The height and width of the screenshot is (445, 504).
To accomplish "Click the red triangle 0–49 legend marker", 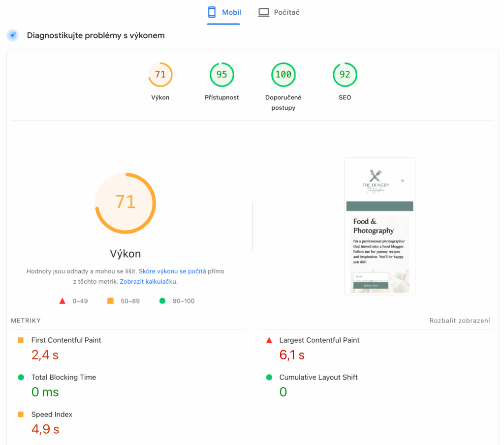I will 63,301.
